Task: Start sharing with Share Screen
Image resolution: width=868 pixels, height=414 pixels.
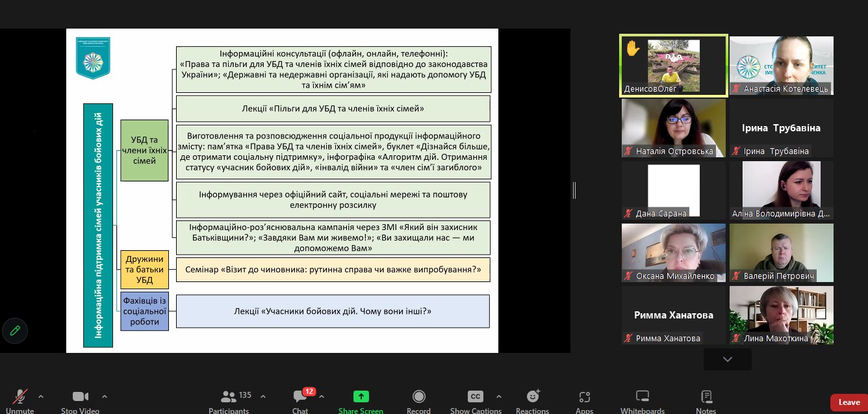Action: click(x=361, y=397)
